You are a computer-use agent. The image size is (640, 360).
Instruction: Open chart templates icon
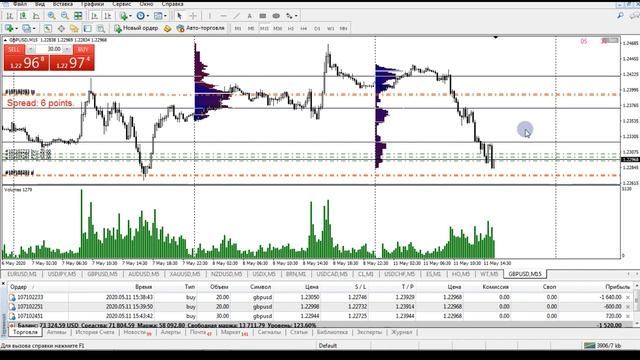[158, 16]
